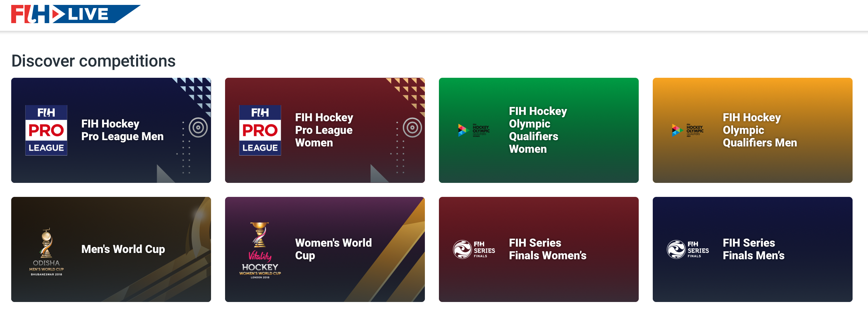This screenshot has width=868, height=316.
Task: Click FIH Pro League logo on Men card
Action: pyautogui.click(x=46, y=130)
